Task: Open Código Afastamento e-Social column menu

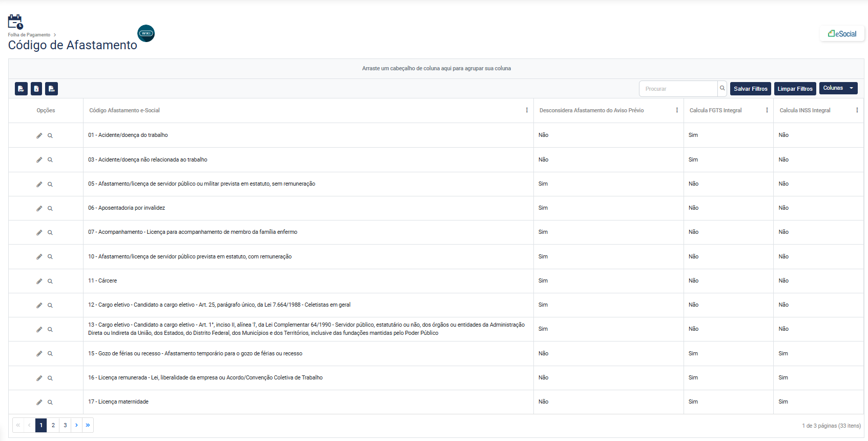Action: (527, 110)
